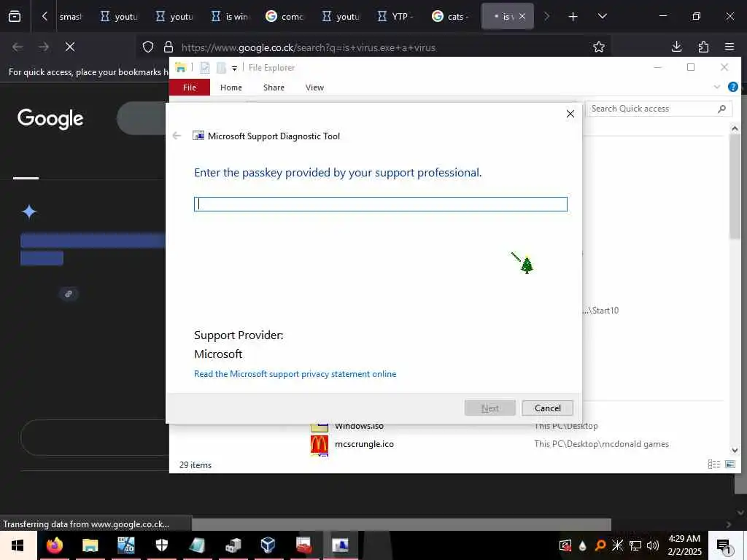Stop loading the Firefox page
The height and width of the screenshot is (560, 747).
[x=69, y=47]
